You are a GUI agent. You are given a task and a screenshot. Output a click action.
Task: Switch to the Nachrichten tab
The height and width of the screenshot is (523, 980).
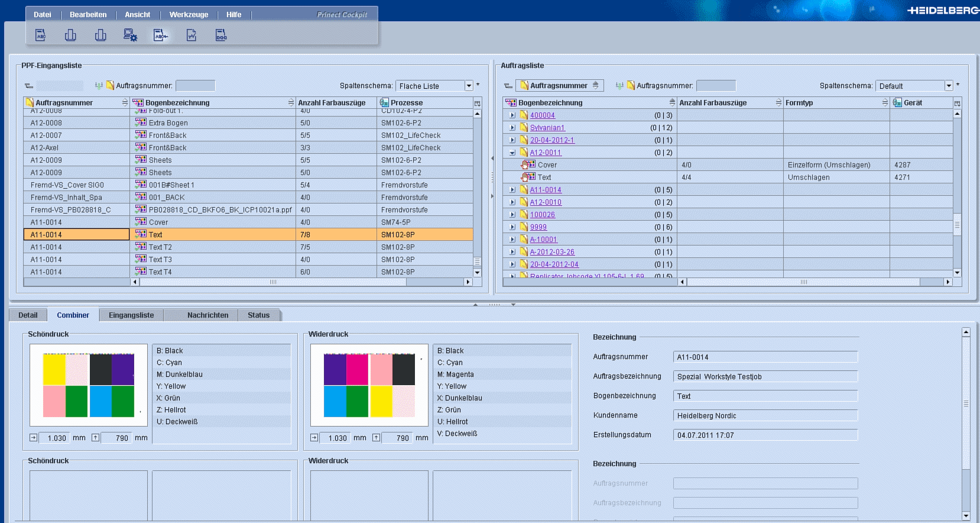[208, 315]
